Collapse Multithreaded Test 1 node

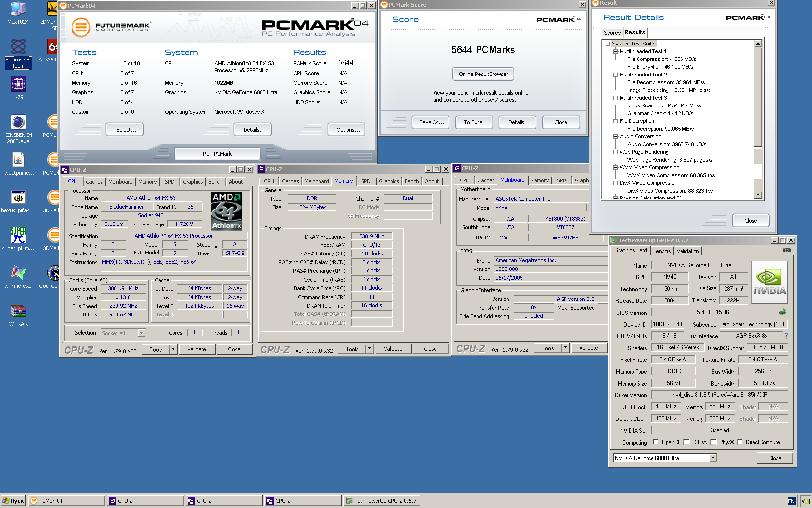click(616, 51)
